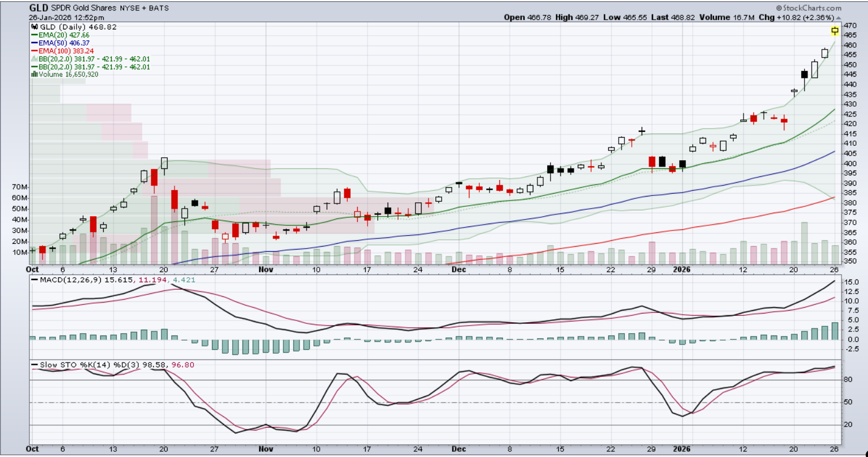Click the Oct label under the price panel
This screenshot has width=868, height=457.
tap(33, 269)
